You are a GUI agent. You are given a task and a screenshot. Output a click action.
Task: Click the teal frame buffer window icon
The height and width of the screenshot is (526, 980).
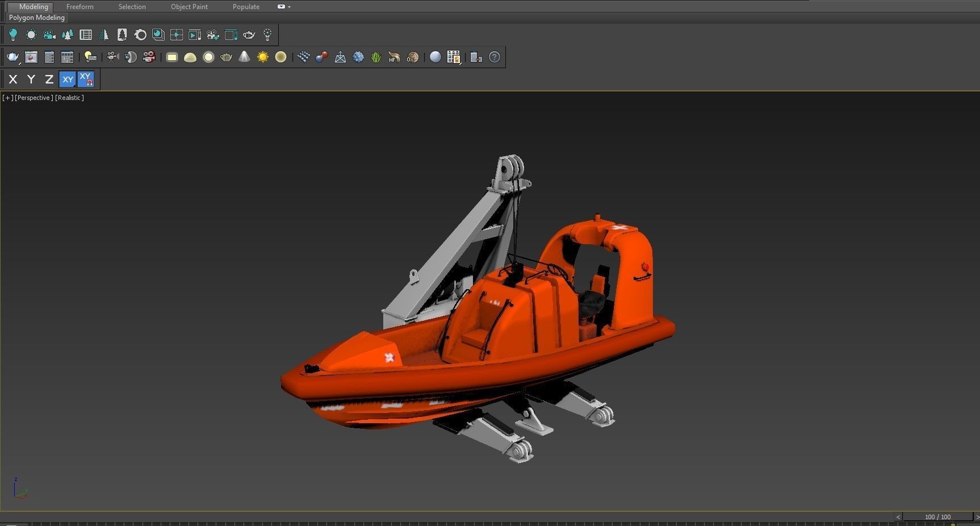point(231,35)
